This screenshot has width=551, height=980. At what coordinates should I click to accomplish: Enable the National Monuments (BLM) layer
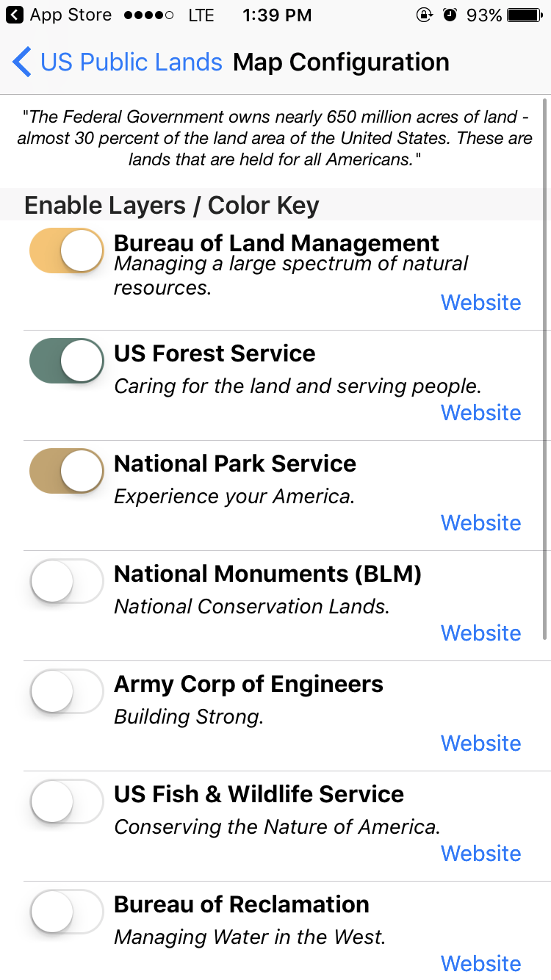[67, 581]
